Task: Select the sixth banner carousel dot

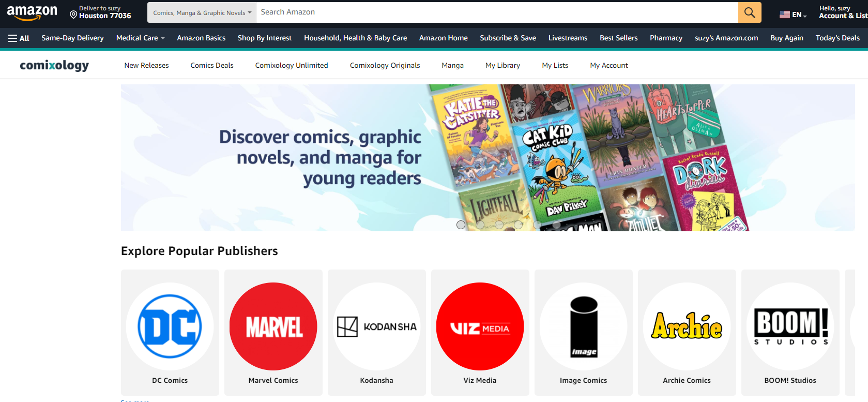Action: (x=557, y=225)
